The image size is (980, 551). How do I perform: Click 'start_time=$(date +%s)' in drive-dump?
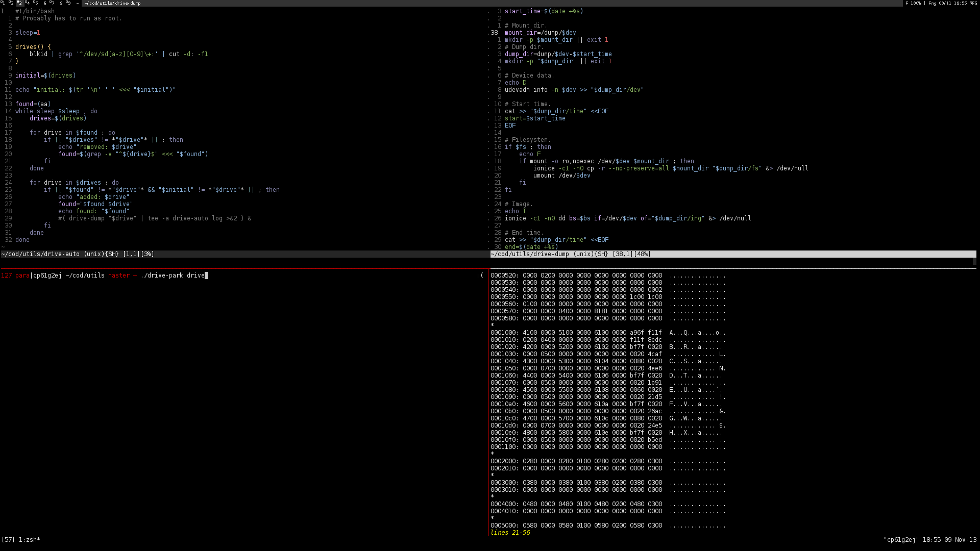(544, 11)
